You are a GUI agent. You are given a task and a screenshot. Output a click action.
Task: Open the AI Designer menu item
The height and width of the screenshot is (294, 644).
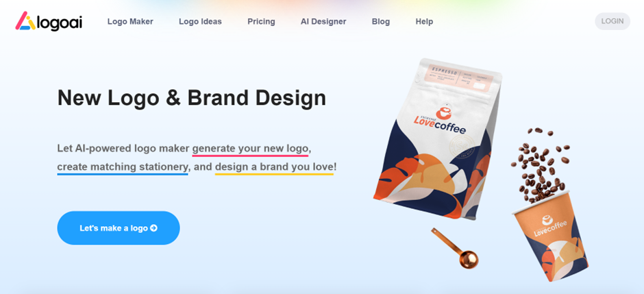click(x=323, y=21)
